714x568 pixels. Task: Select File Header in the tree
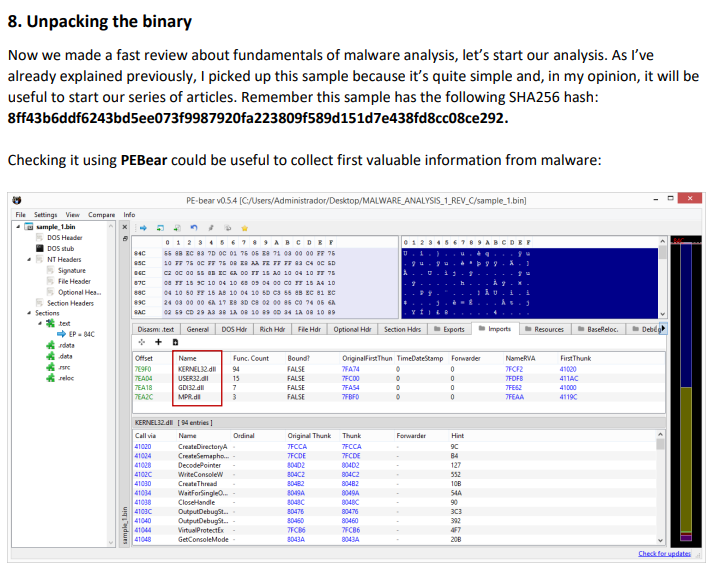74,281
